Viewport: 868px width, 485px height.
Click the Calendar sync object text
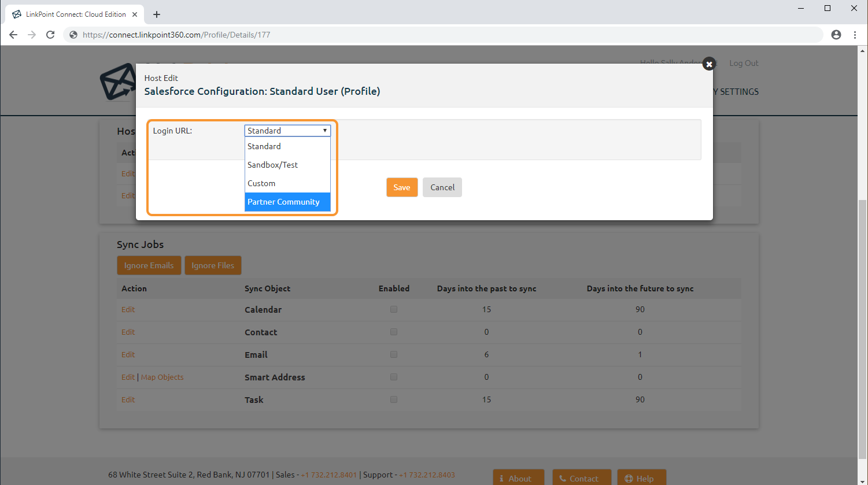click(x=263, y=309)
